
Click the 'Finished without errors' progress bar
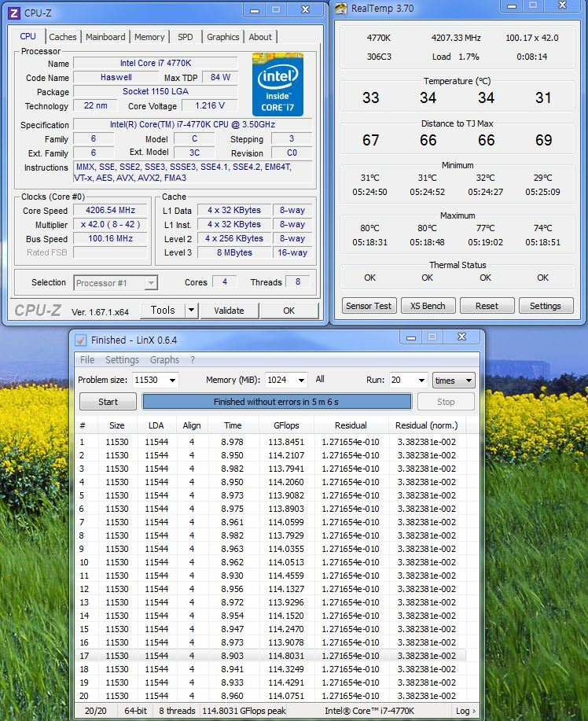coord(276,402)
